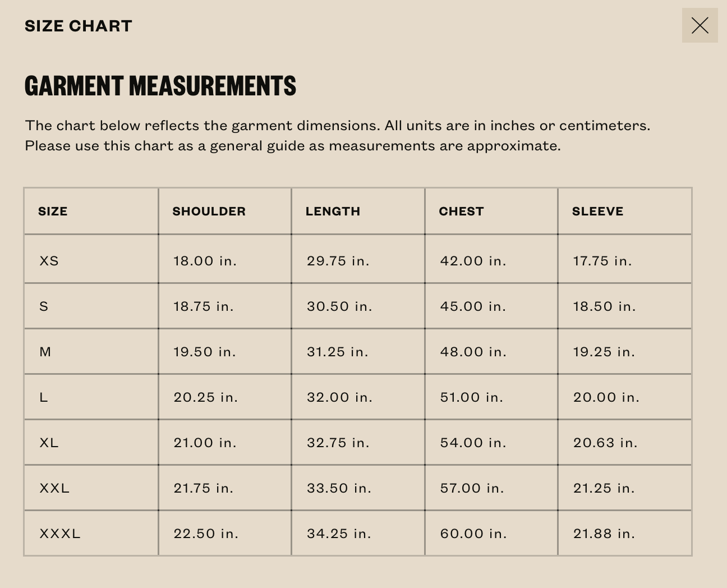
Task: Click the SIZE column header
Action: (x=53, y=212)
